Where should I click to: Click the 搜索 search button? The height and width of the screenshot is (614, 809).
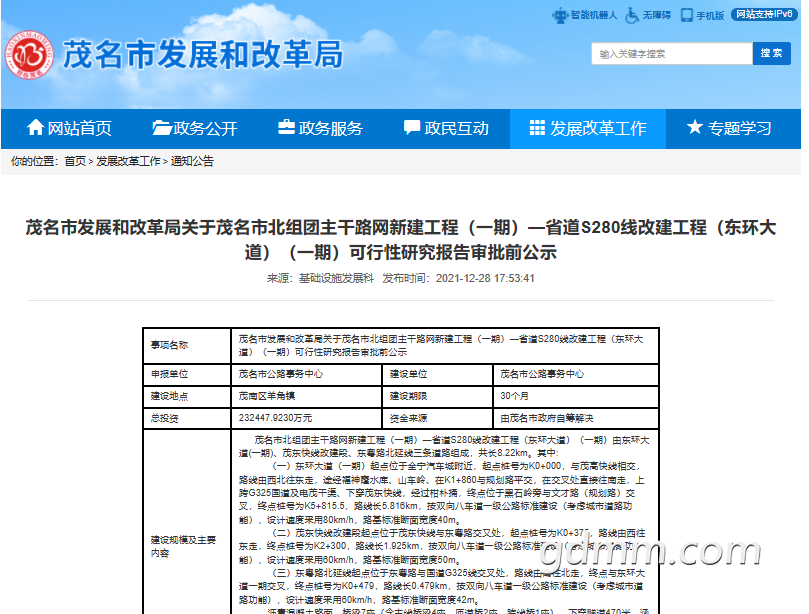click(772, 53)
